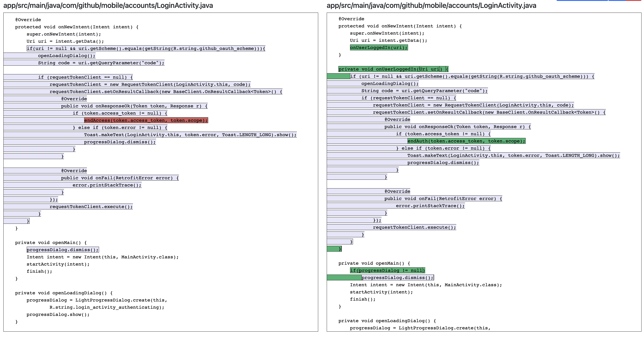Click 'if (uri != null && uri.getScheme()' line in right pane
The image size is (644, 337).
[472, 76]
